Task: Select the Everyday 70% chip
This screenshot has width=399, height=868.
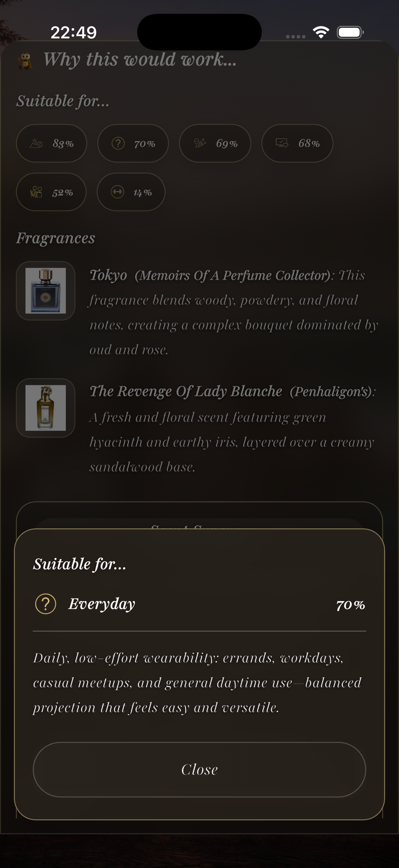Action: [x=133, y=143]
